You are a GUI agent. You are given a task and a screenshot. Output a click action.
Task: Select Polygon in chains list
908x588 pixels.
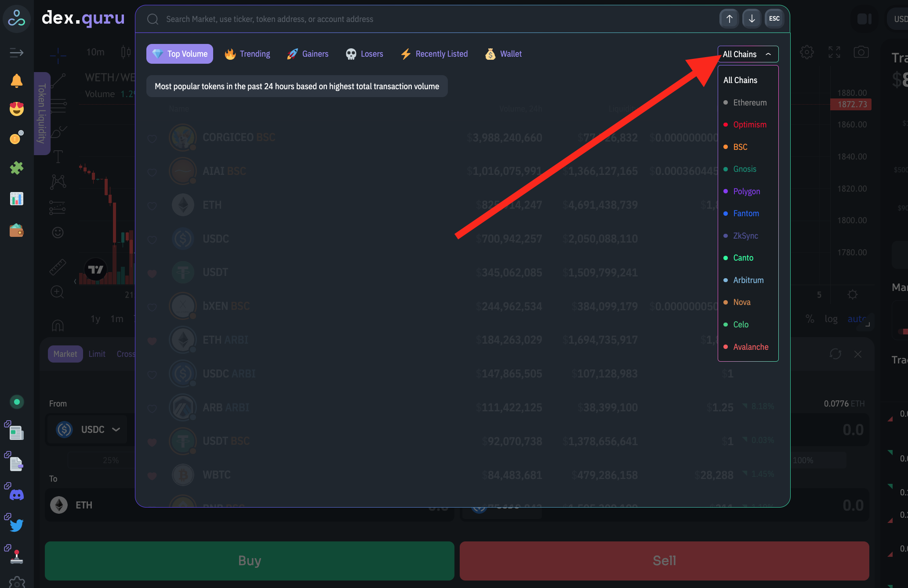point(746,191)
